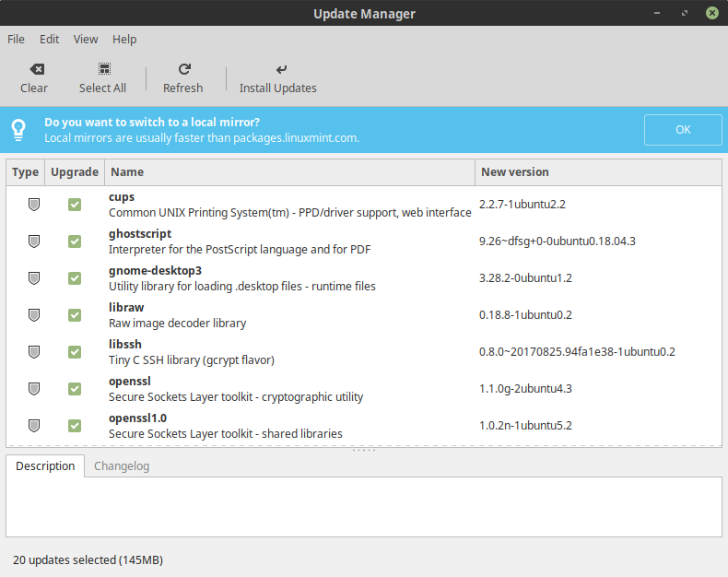Switch to the Changelog tab
This screenshot has height=577, width=728.
coord(122,466)
